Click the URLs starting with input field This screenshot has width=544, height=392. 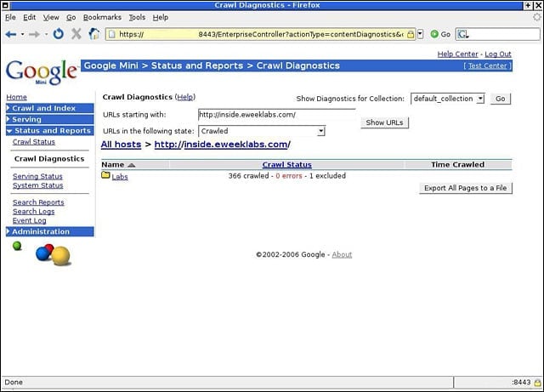276,115
